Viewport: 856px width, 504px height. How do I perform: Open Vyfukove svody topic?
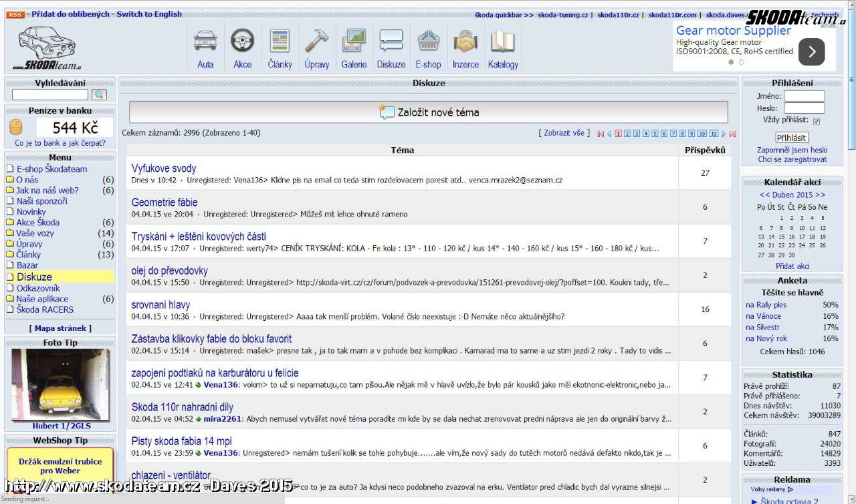click(164, 168)
